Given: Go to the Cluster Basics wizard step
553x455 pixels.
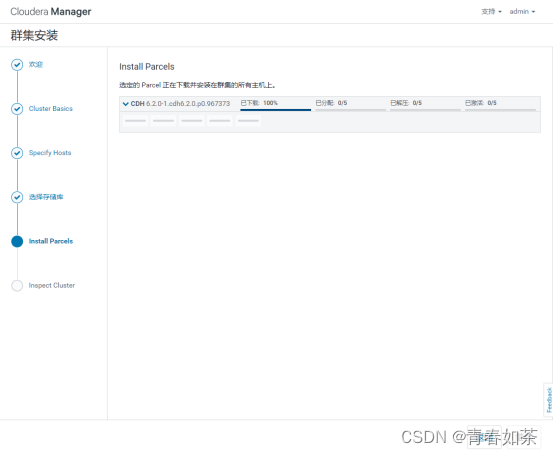Looking at the screenshot, I should tap(51, 109).
